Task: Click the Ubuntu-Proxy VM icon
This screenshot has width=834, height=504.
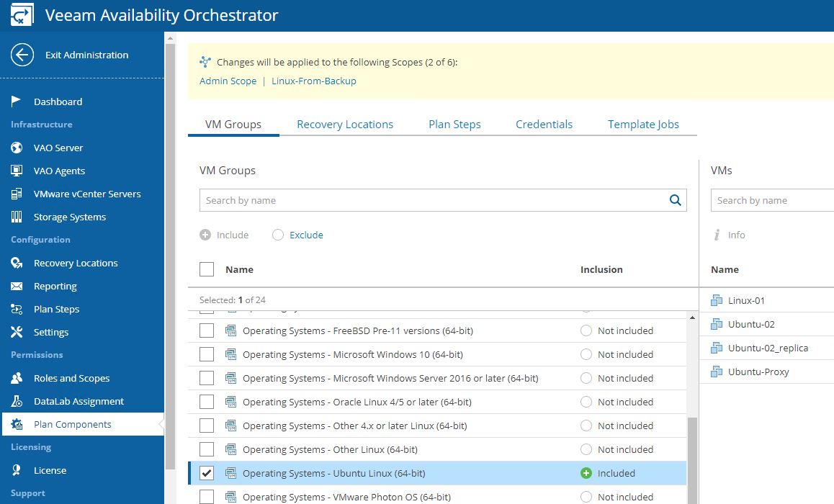Action: tap(717, 372)
